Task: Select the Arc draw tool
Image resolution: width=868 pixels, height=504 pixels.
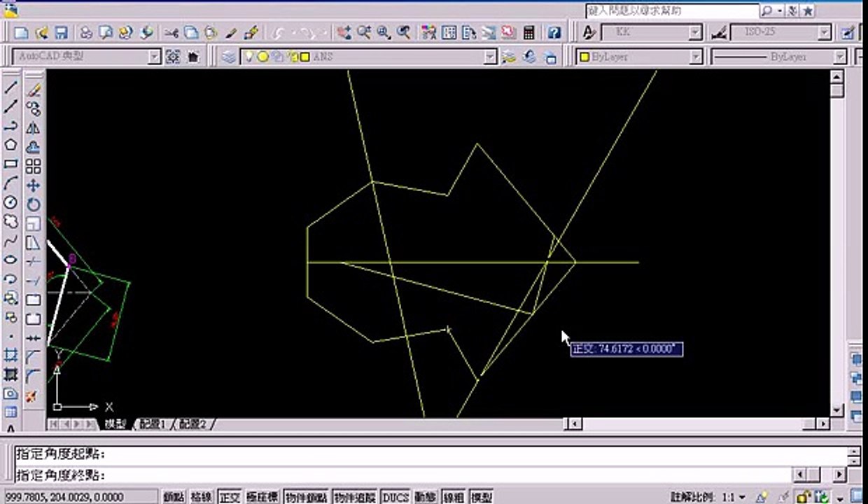Action: pyautogui.click(x=10, y=183)
